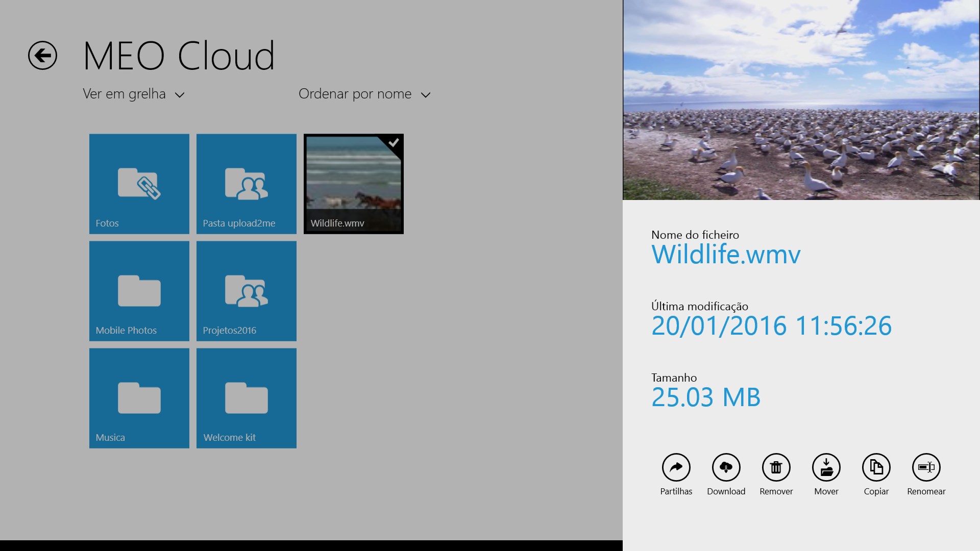Image resolution: width=980 pixels, height=551 pixels.
Task: Open the Fotos linked folder tile
Action: [x=139, y=184]
